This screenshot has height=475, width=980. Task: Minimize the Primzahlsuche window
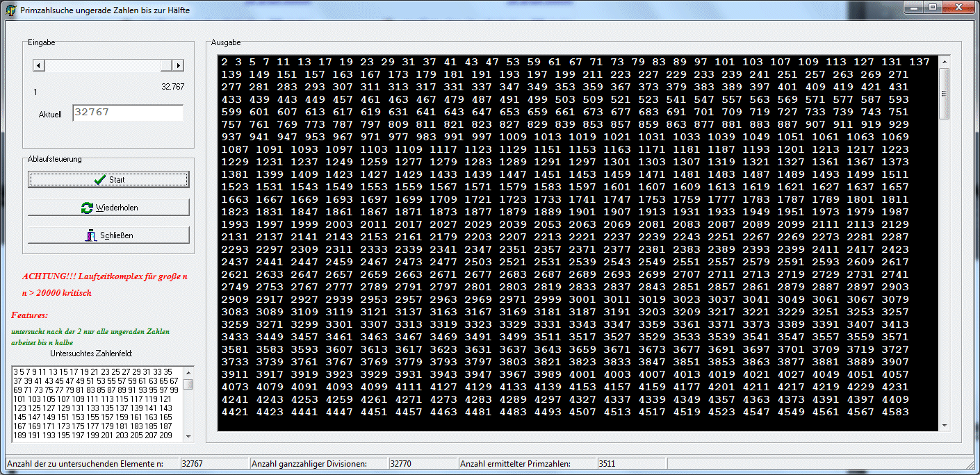point(914,7)
